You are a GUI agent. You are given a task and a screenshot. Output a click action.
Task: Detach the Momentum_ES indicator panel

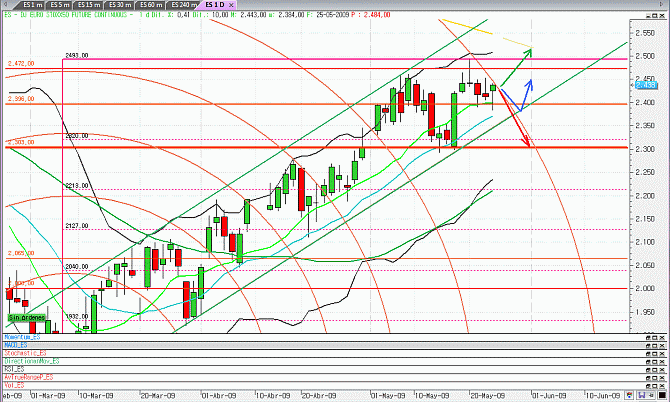pyautogui.click(x=648, y=337)
